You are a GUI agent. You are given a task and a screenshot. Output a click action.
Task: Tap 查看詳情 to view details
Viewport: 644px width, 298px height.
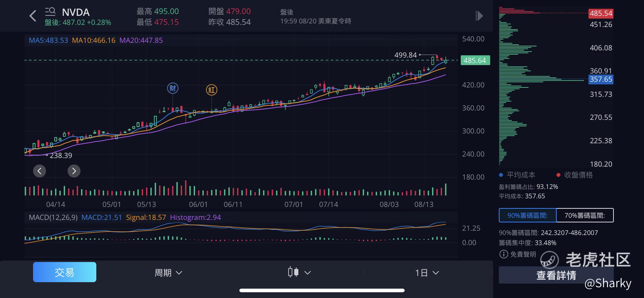pyautogui.click(x=556, y=275)
